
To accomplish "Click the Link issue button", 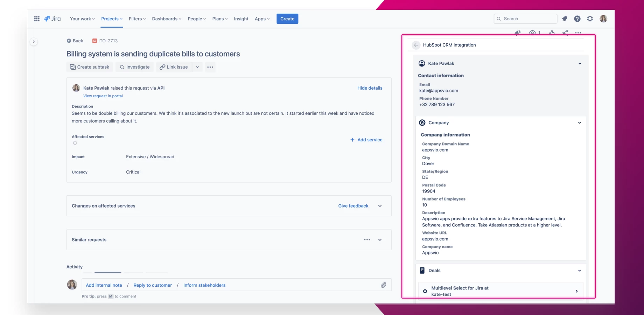I will 174,67.
